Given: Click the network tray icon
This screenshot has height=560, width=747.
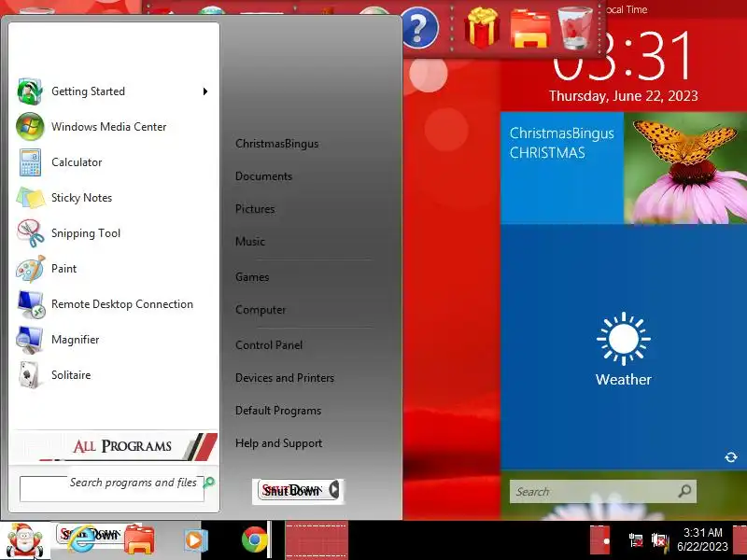Looking at the screenshot, I should [636, 540].
